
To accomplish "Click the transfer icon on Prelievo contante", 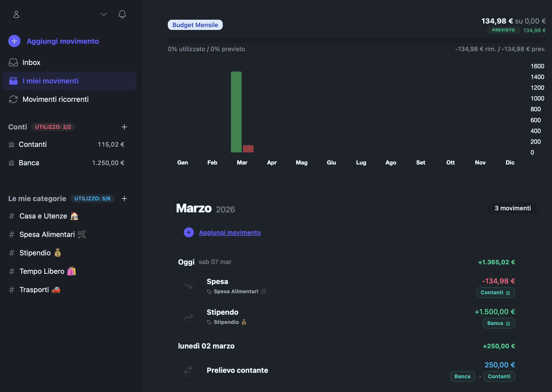I will pyautogui.click(x=188, y=370).
